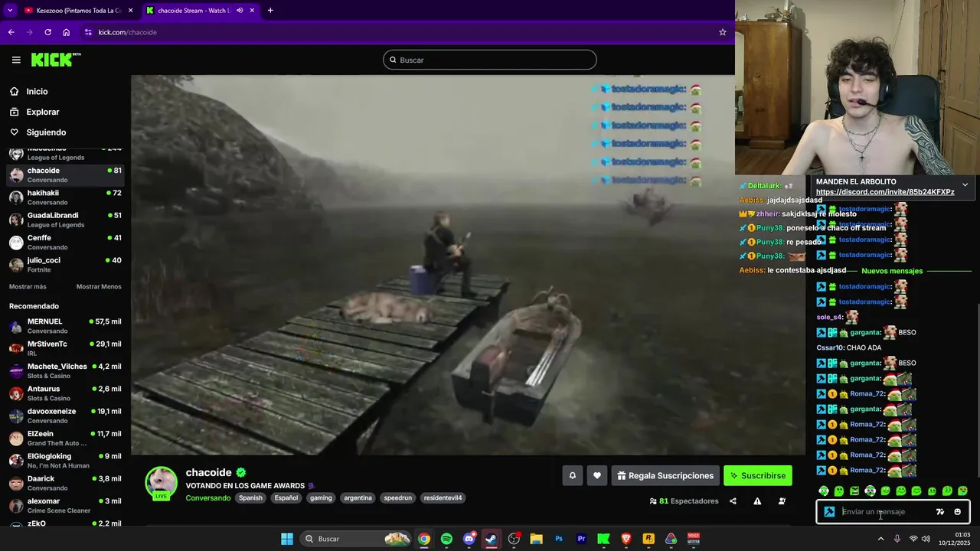The width and height of the screenshot is (980, 551).
Task: Open Photoshop from the taskbar
Action: click(x=559, y=539)
